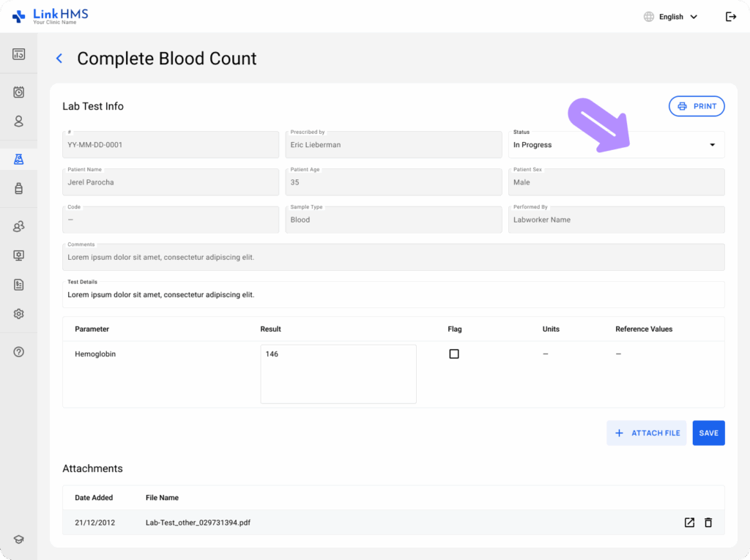Save the lab test
Image resolution: width=750 pixels, height=560 pixels.
pyautogui.click(x=708, y=433)
